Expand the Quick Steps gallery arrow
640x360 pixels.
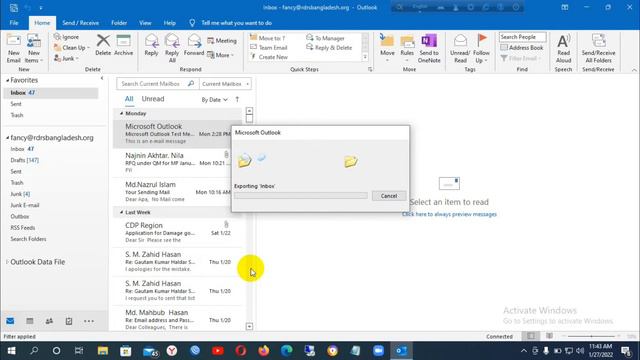[x=365, y=57]
